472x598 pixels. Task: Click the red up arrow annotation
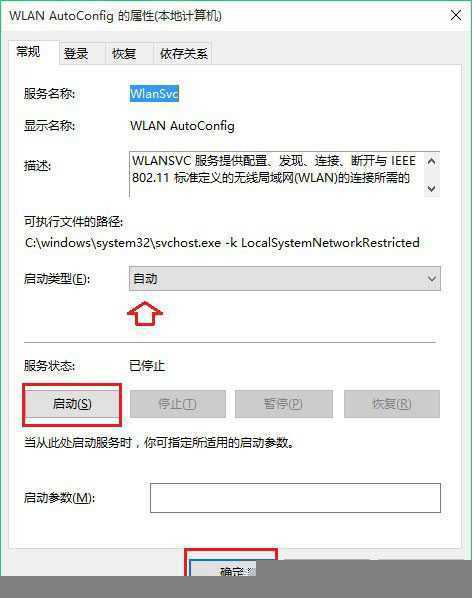[144, 313]
